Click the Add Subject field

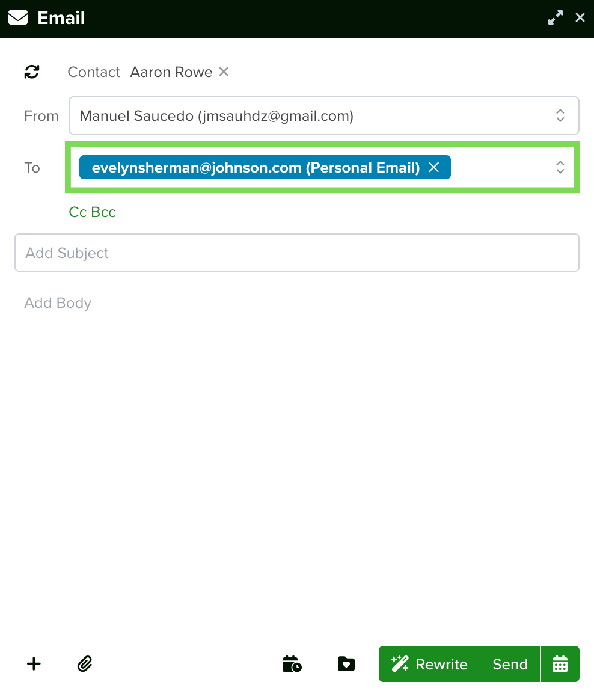tap(297, 253)
